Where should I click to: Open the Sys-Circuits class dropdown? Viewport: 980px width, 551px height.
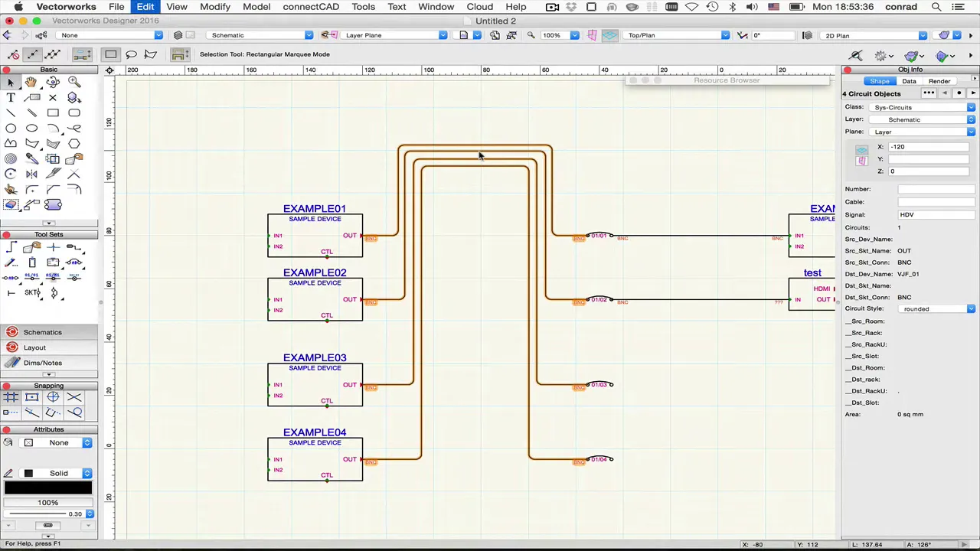(923, 107)
